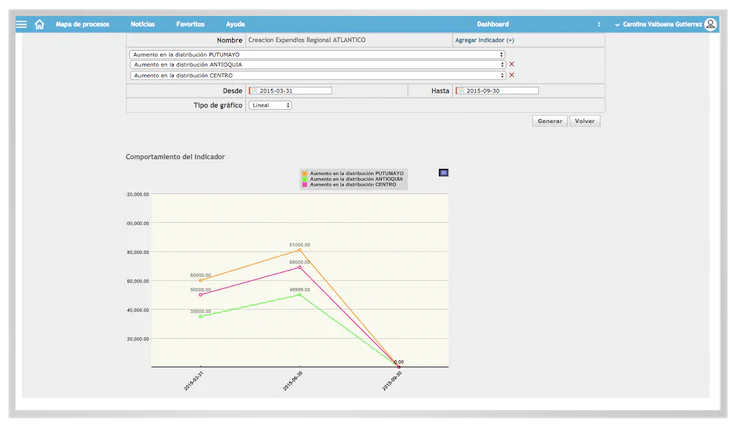Click the 60000.00 data point on orange line
Image resolution: width=736 pixels, height=427 pixels.
click(x=201, y=281)
